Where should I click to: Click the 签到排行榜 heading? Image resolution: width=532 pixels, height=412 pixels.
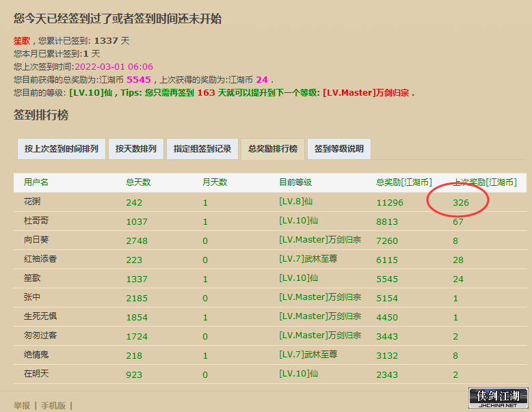click(41, 115)
